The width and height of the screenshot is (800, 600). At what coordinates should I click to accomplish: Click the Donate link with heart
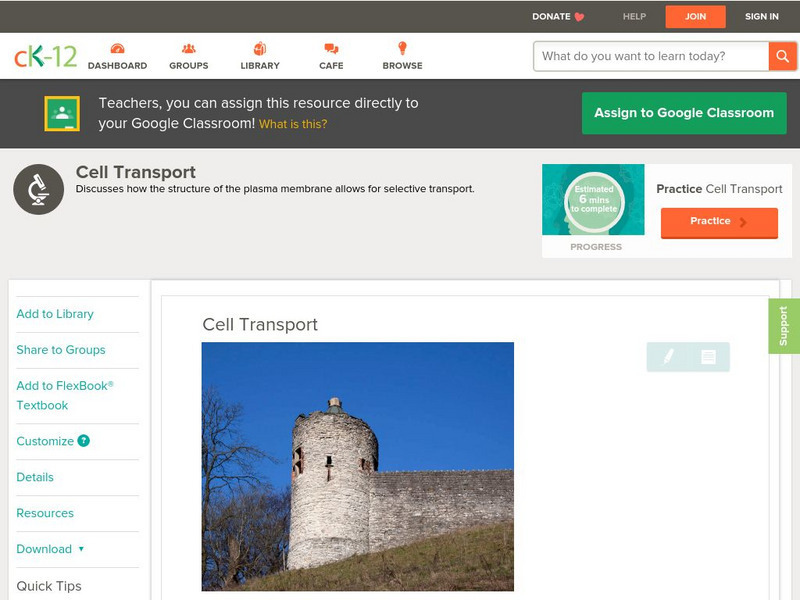(558, 16)
